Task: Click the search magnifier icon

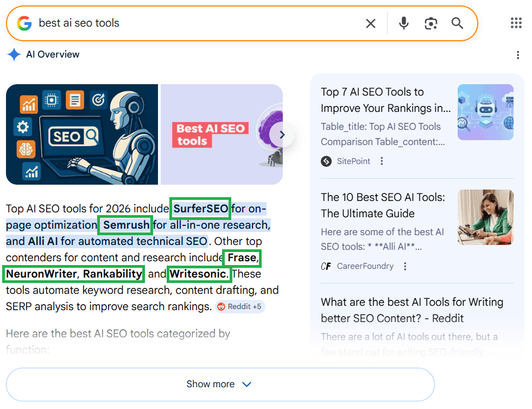Action: 457,23
